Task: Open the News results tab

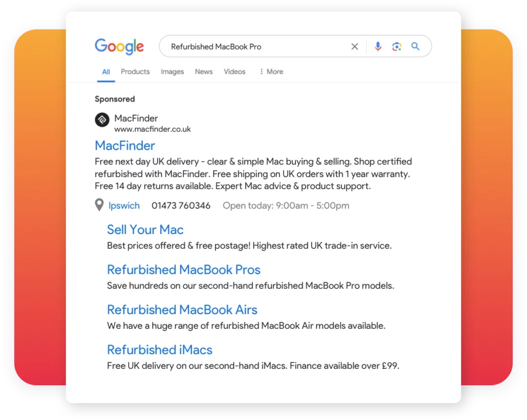Action: pos(204,72)
